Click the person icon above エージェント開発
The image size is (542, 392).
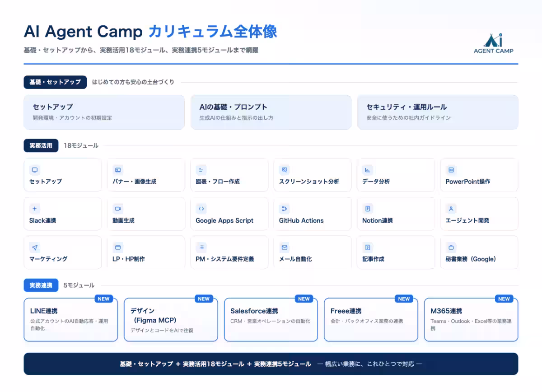pyautogui.click(x=451, y=209)
